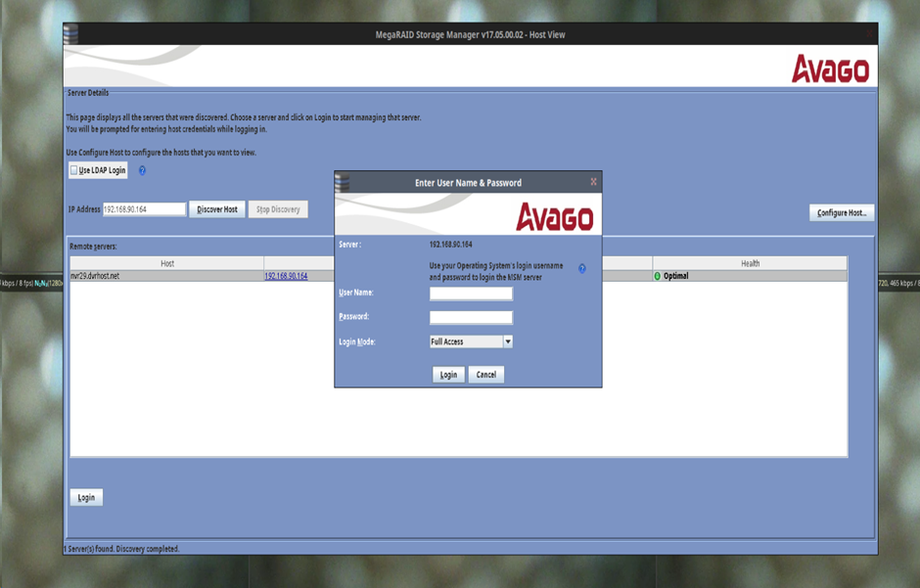Focus the Password text field
Screen dimensions: 920x588
point(471,317)
